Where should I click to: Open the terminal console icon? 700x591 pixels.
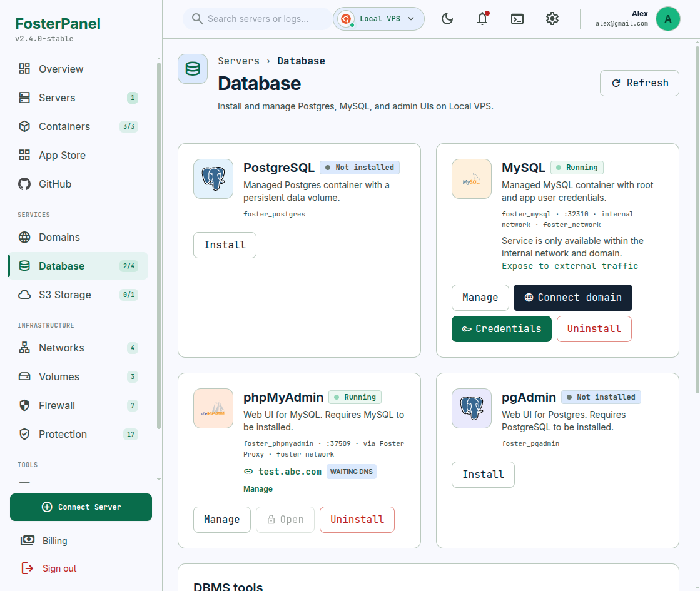(x=517, y=19)
